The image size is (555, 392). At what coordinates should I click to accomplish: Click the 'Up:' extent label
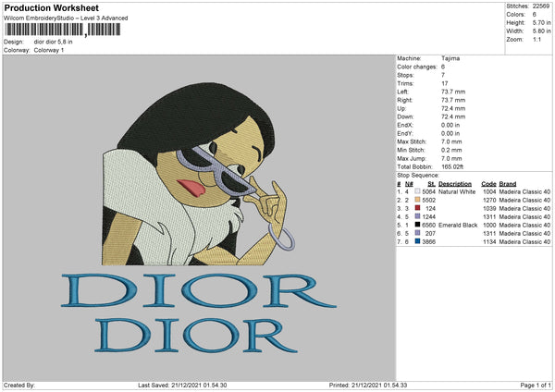point(401,108)
